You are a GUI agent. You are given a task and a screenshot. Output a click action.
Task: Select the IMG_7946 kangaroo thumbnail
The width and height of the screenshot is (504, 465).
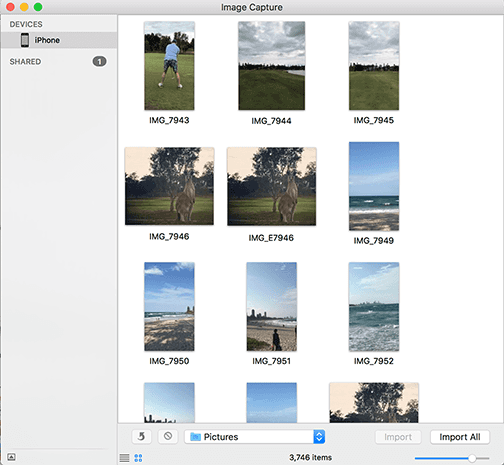pos(169,186)
